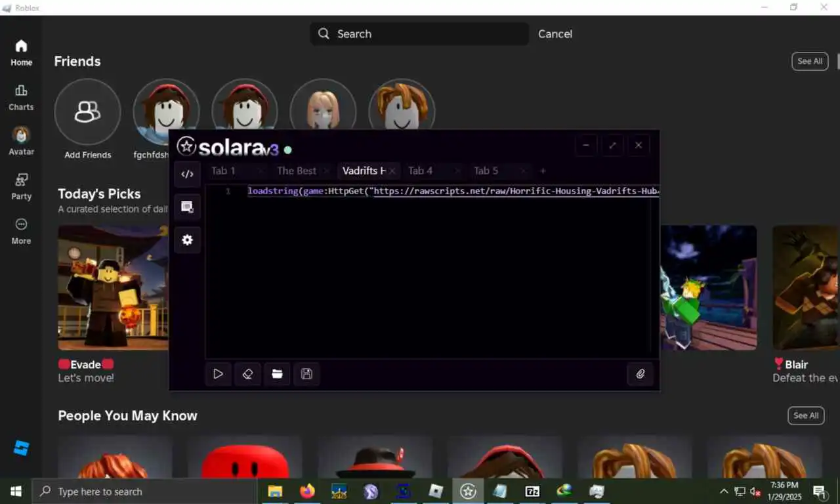Click the Solara star icon on the taskbar
This screenshot has height=504, width=840.
tap(468, 491)
